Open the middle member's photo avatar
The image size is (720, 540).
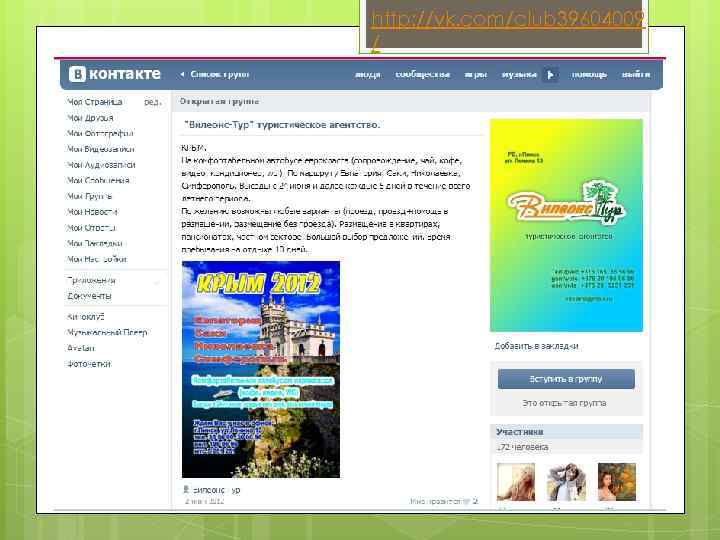coord(566,482)
